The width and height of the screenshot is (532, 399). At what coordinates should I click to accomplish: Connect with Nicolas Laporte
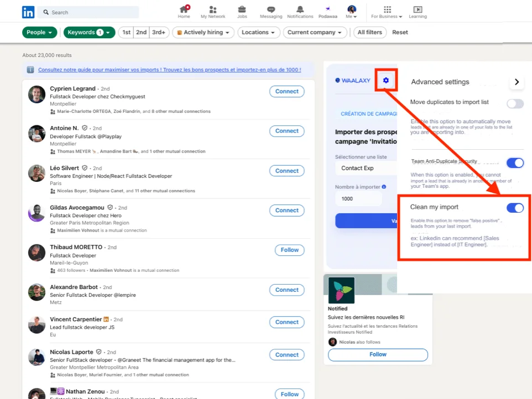tap(286, 355)
